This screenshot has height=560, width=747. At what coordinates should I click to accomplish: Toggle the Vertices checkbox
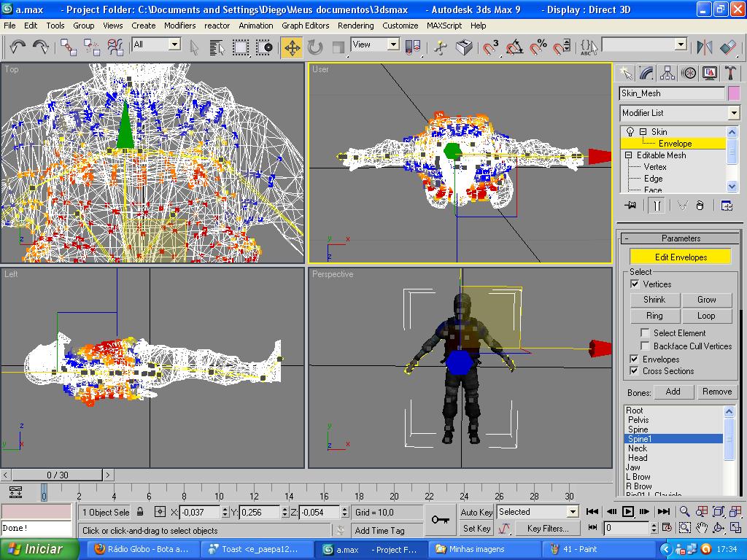635,284
